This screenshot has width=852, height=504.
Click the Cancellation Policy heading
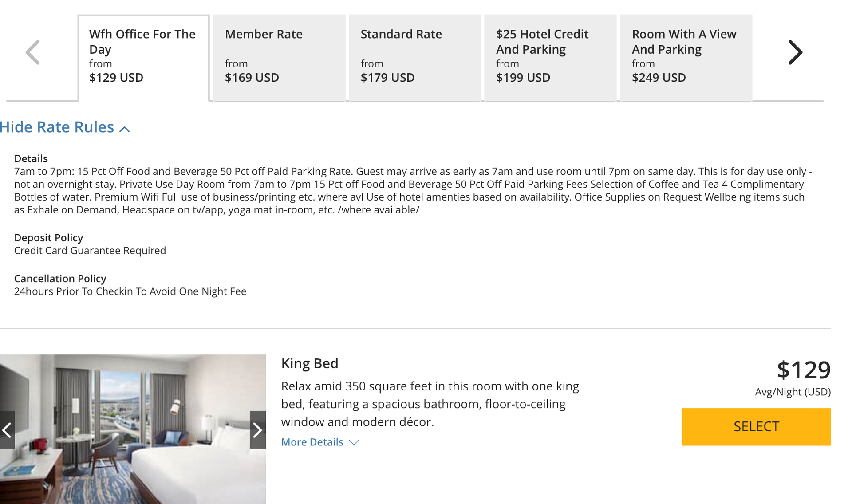coord(60,279)
